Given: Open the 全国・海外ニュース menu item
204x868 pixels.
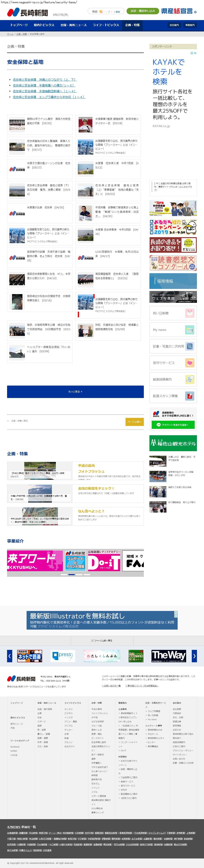Looking at the screenshot, I should (73, 25).
